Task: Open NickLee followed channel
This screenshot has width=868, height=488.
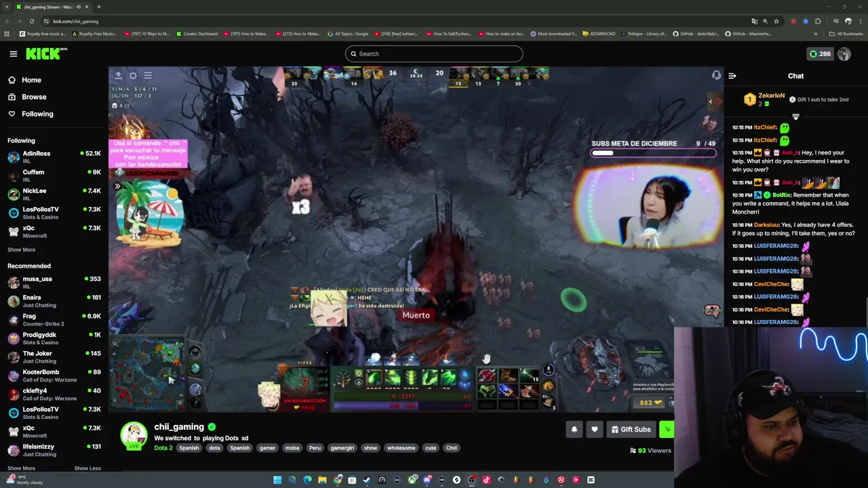Action: tap(54, 194)
